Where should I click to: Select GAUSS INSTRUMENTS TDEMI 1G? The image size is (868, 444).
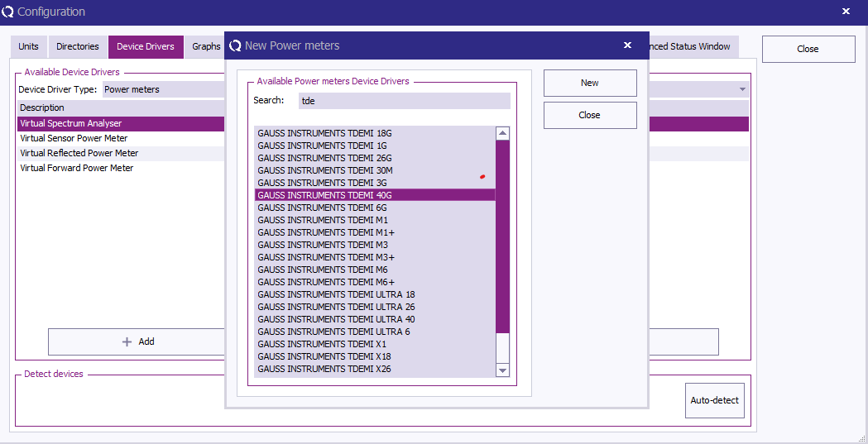pos(375,146)
